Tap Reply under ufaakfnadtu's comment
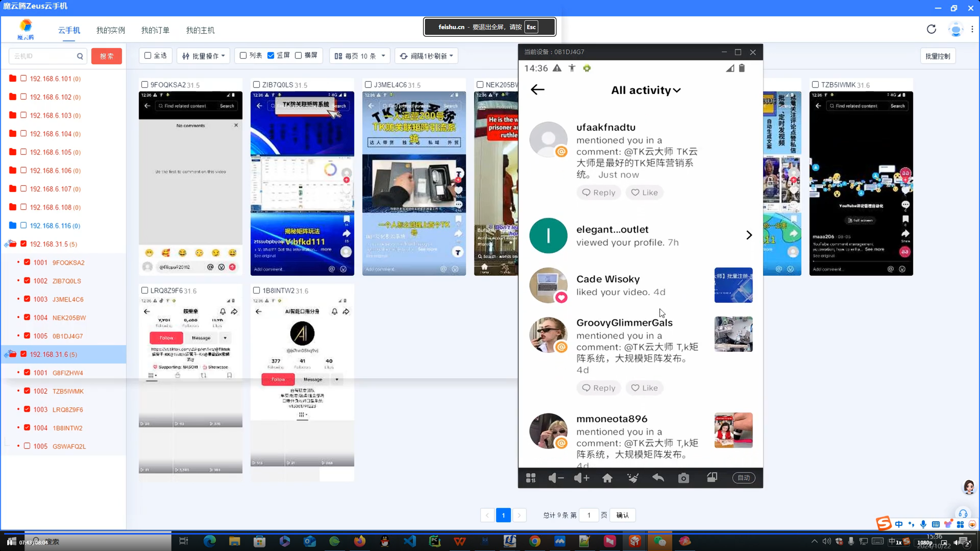Screen dimensions: 980x551 (x=598, y=193)
